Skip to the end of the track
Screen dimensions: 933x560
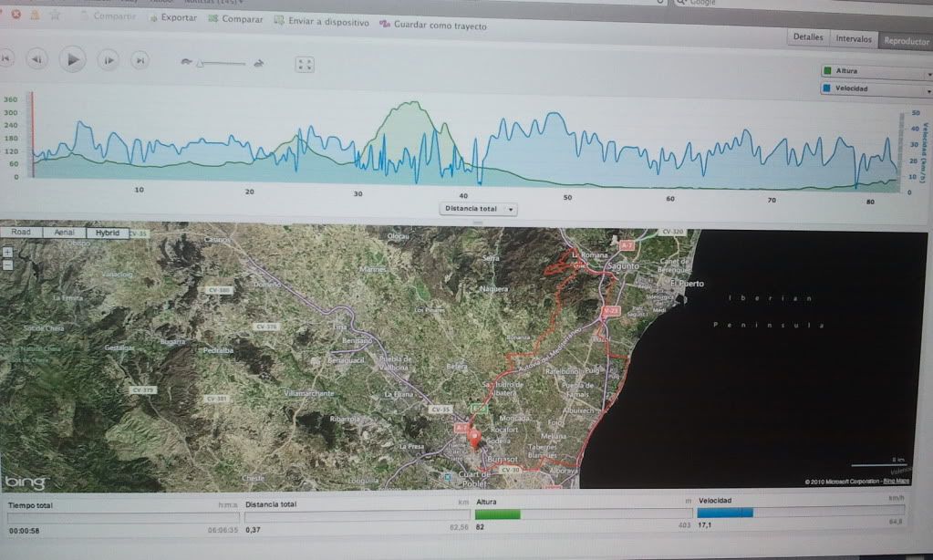[140, 61]
